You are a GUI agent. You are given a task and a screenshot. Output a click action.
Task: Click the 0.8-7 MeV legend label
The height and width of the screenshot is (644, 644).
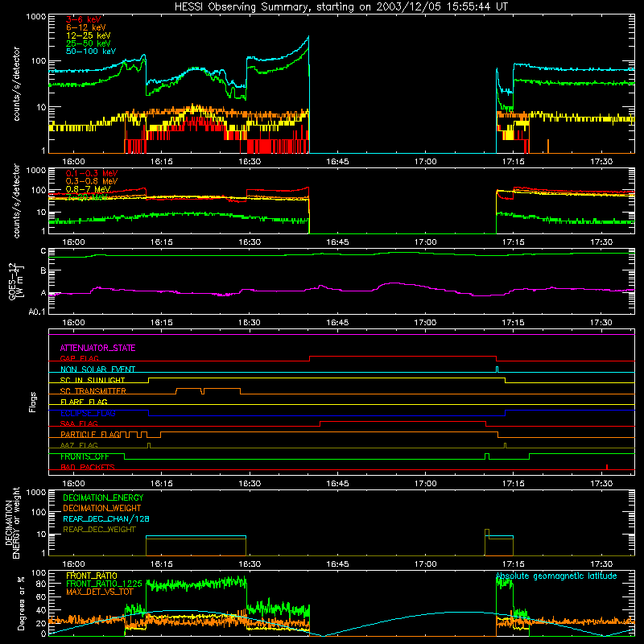(88, 189)
